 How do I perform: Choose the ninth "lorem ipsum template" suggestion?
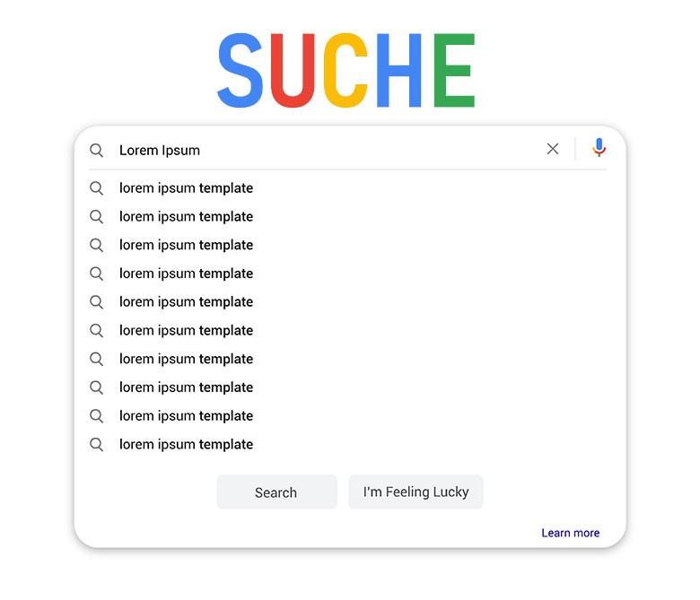click(x=186, y=416)
